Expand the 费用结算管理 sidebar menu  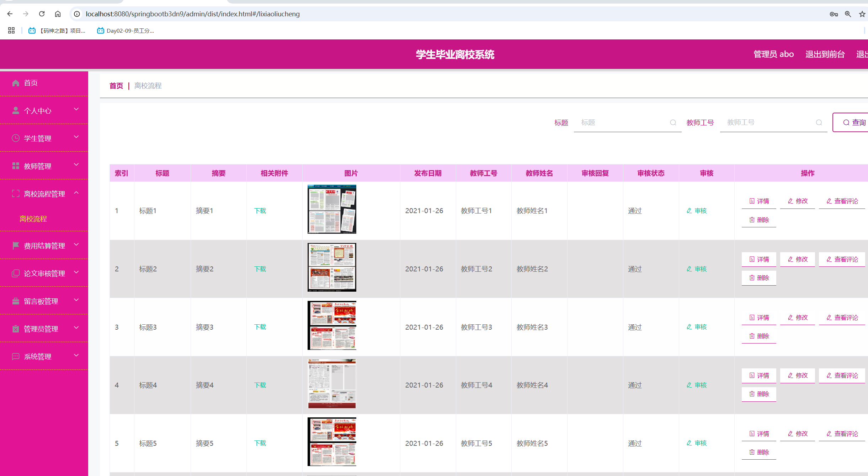44,245
